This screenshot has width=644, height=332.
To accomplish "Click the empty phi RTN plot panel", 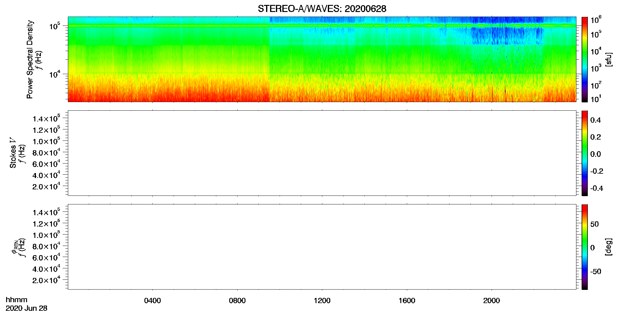I will click(322, 247).
